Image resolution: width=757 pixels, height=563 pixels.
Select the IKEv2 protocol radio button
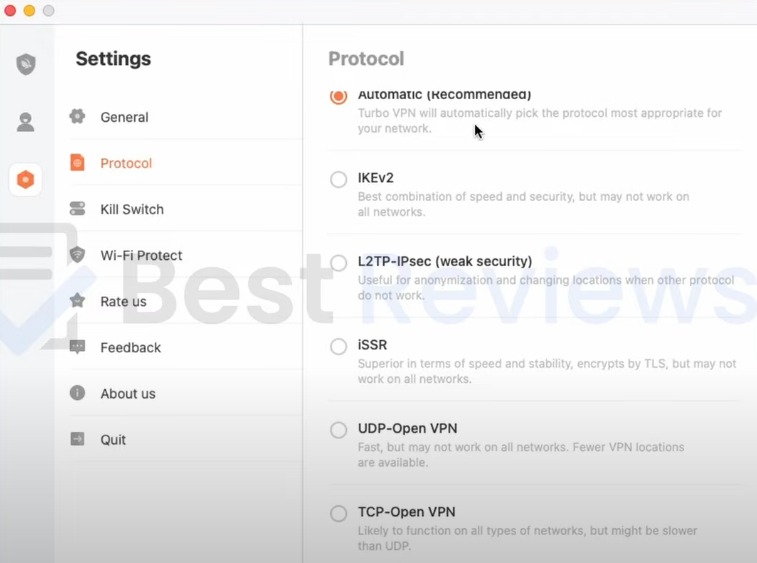[x=338, y=180]
